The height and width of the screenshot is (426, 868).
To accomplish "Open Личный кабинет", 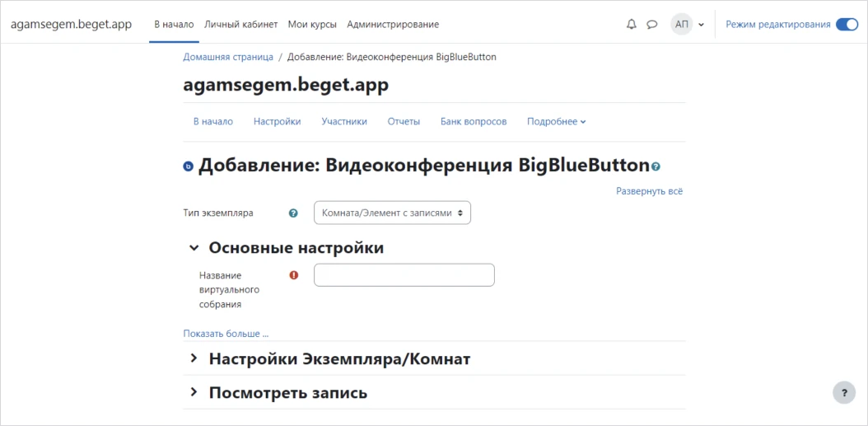I will [x=240, y=25].
